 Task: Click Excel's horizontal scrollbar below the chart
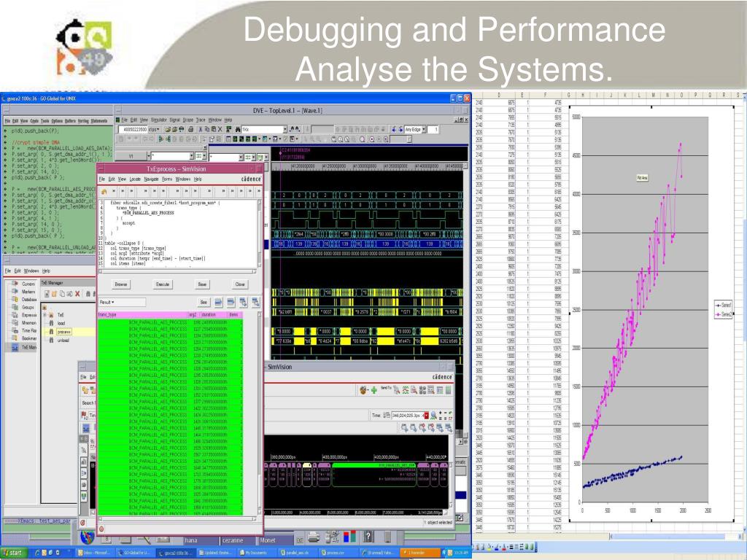point(676,537)
